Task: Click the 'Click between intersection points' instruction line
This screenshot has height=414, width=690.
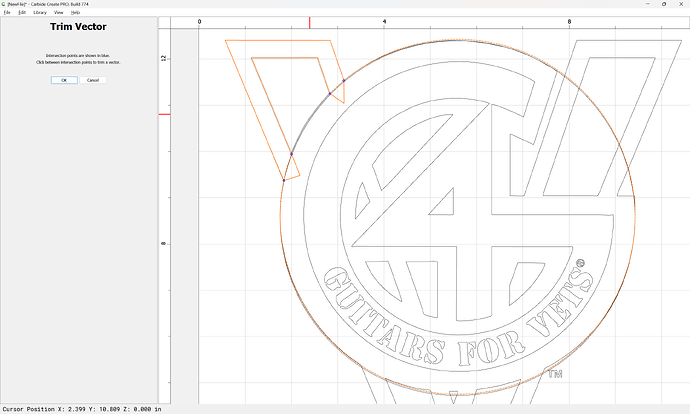Action: coord(78,62)
